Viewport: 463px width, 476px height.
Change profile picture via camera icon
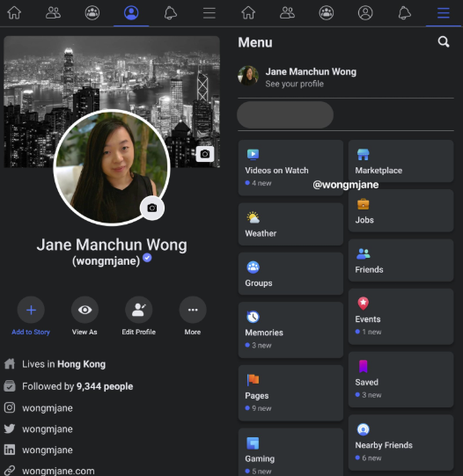[x=152, y=208]
